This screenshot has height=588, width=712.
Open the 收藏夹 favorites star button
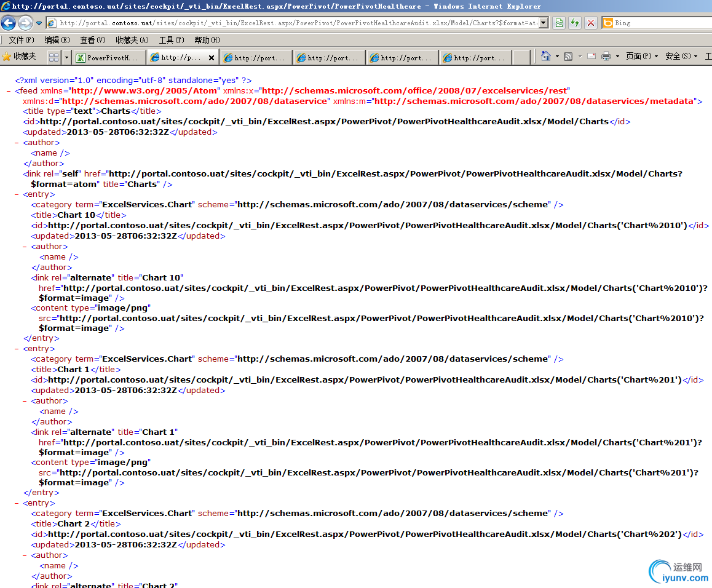point(19,57)
